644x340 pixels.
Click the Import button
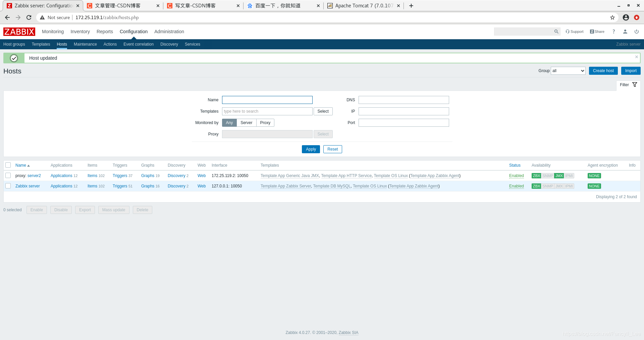631,71
